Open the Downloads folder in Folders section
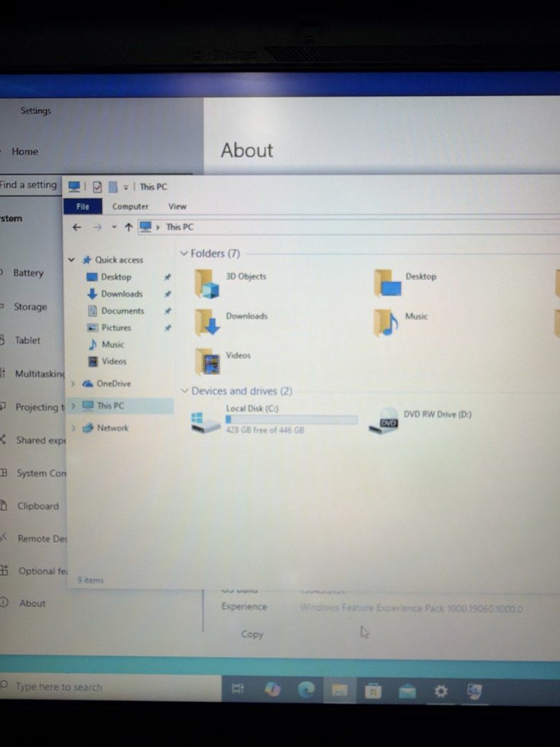 point(207,322)
